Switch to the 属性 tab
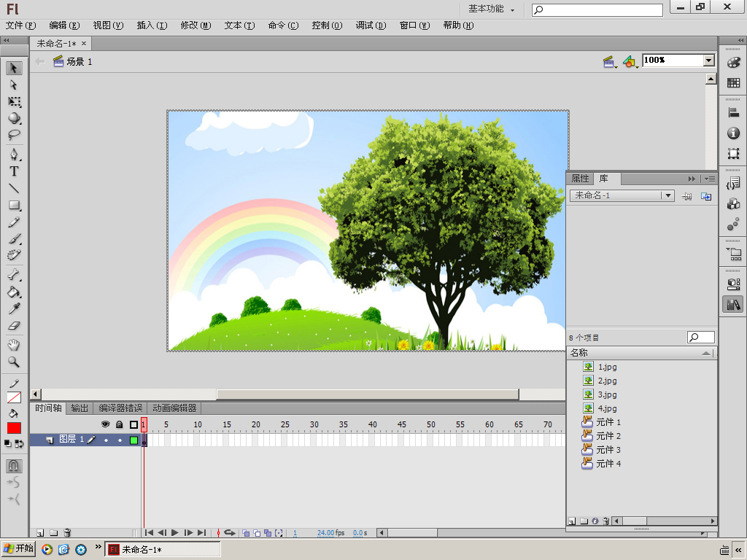Screen dimensions: 747x560 coord(580,179)
